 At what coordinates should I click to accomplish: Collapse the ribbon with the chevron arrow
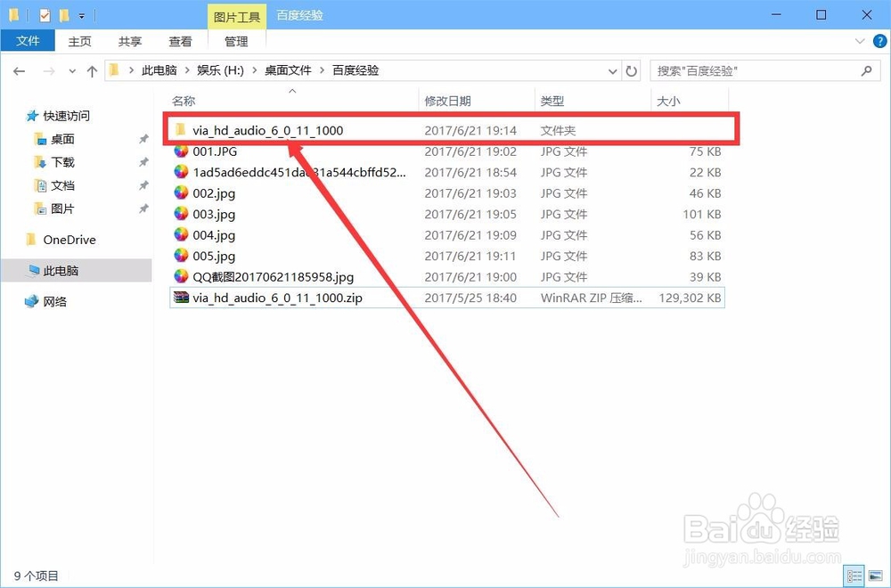(859, 41)
